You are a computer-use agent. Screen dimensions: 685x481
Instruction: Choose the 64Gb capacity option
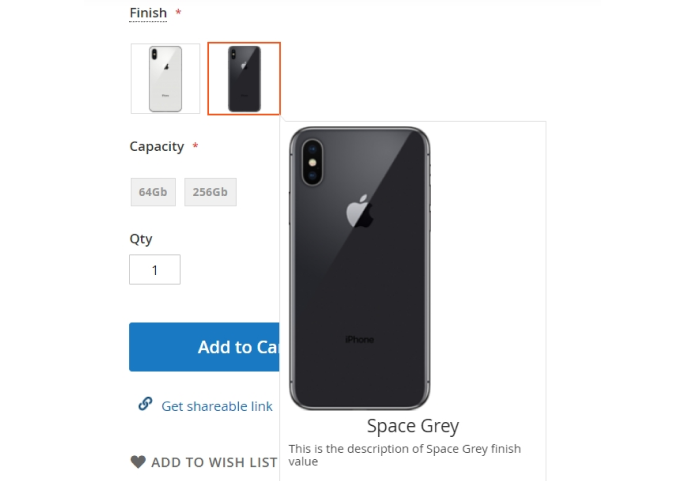153,192
